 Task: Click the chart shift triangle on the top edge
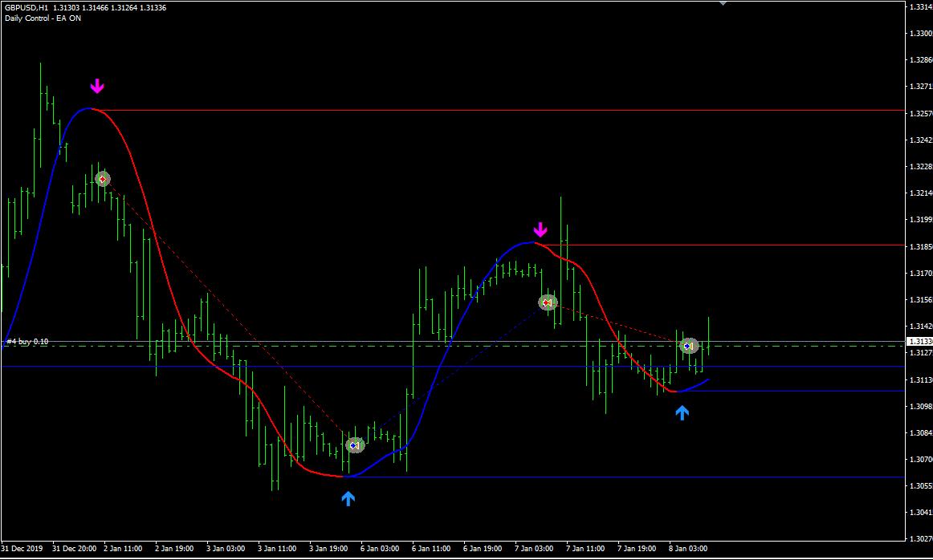pyautogui.click(x=723, y=3)
